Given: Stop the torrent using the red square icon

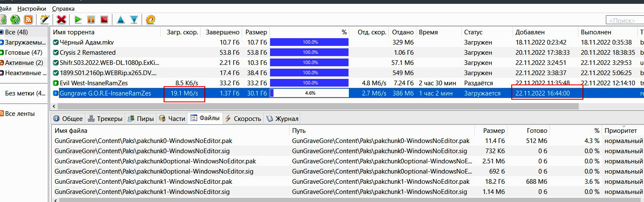Looking at the screenshot, I should (104, 19).
